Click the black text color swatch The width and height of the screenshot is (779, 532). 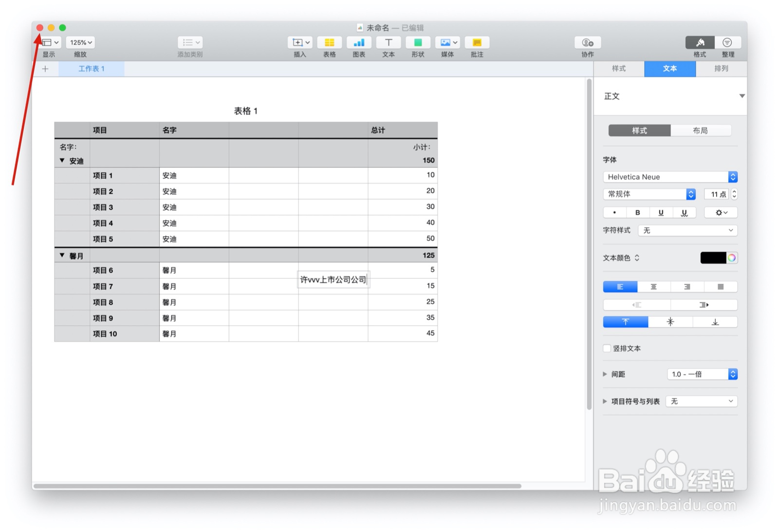(713, 258)
